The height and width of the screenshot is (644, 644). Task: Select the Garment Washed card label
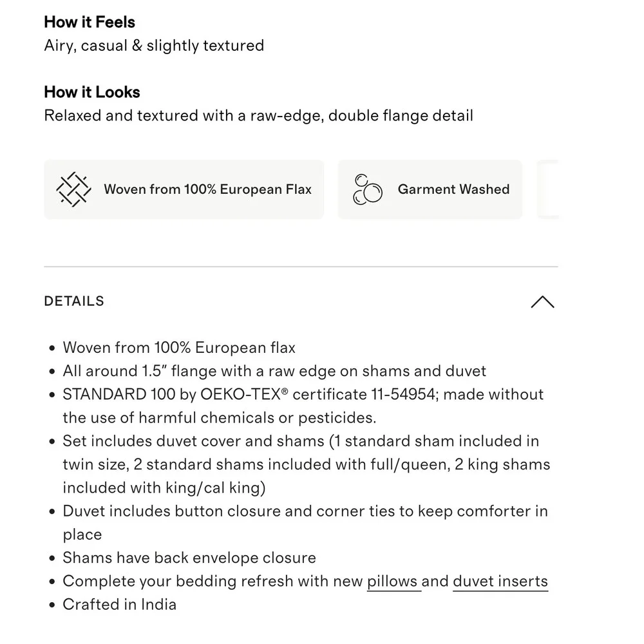tap(453, 189)
